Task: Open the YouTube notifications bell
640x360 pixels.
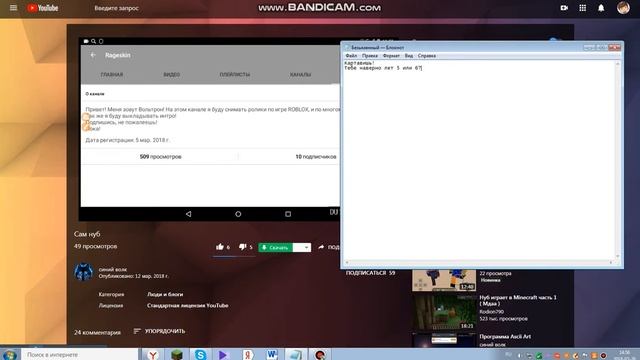Action: (x=601, y=8)
